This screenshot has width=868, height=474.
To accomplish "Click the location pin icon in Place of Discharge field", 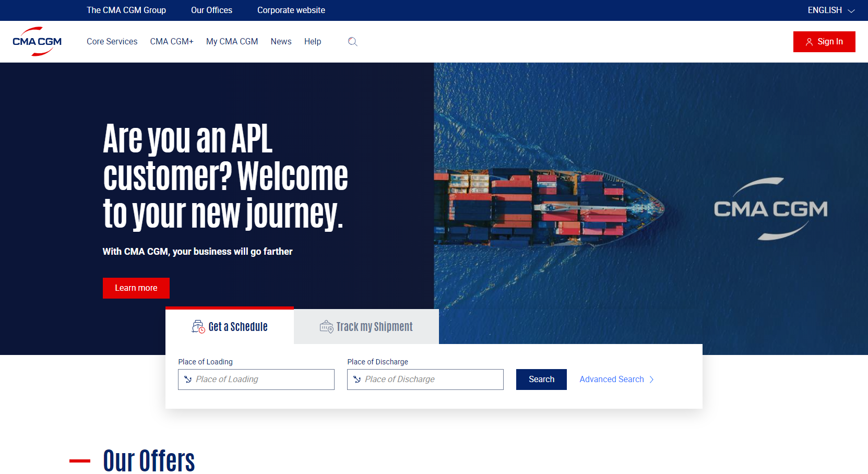I will 356,380.
